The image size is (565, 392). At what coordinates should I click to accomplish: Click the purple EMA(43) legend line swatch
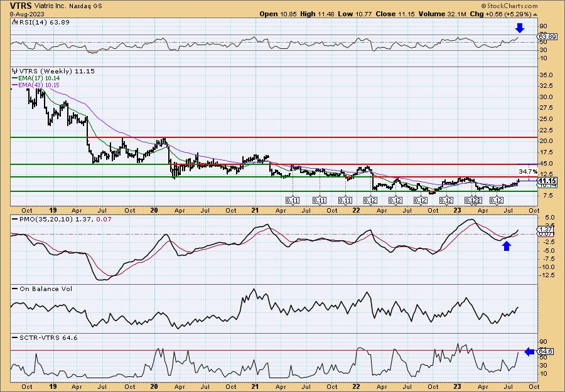coord(14,85)
